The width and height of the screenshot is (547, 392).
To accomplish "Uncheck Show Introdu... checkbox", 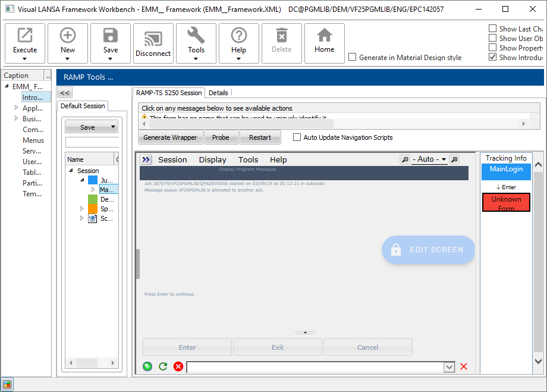I will [x=492, y=57].
